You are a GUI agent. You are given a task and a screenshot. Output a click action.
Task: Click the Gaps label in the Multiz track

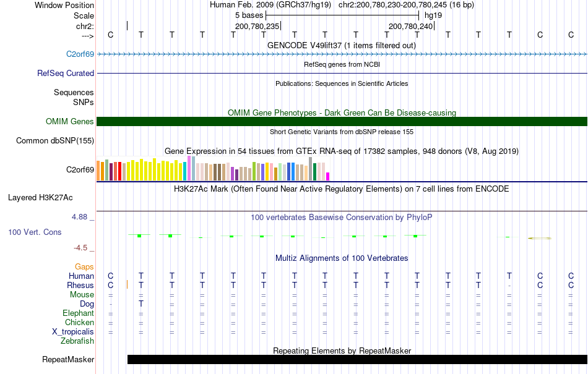(x=84, y=267)
